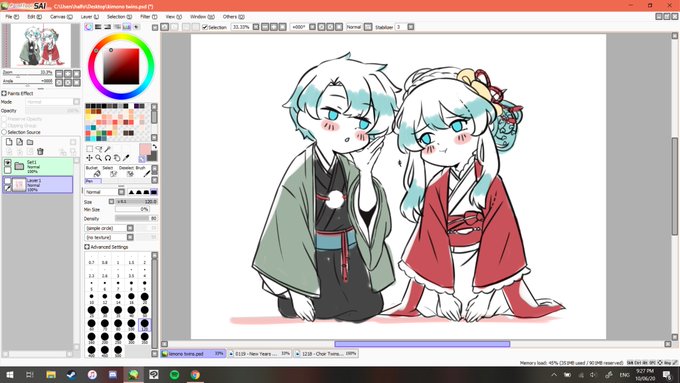
Task: Select the flattest brush edge shape
Action: coord(154,192)
